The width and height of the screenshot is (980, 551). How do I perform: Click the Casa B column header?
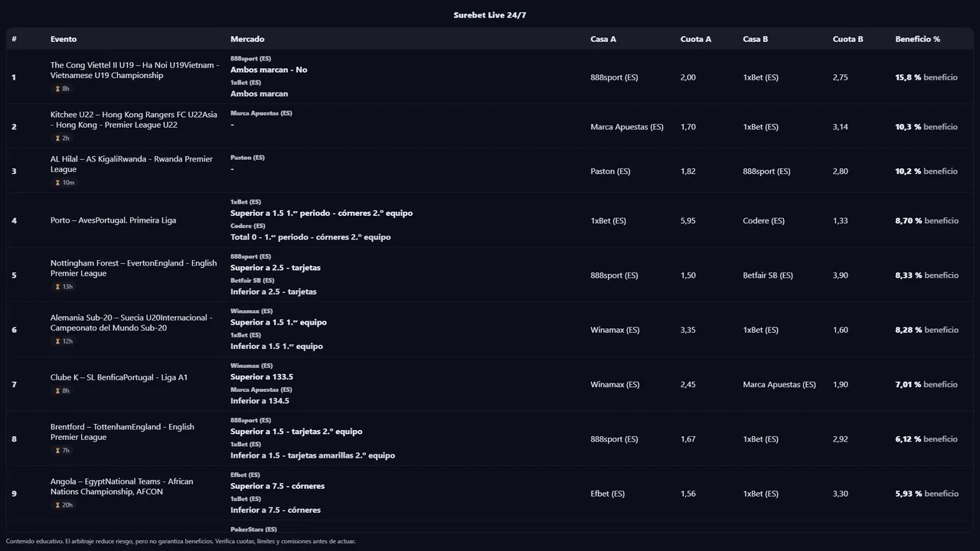pyautogui.click(x=755, y=39)
